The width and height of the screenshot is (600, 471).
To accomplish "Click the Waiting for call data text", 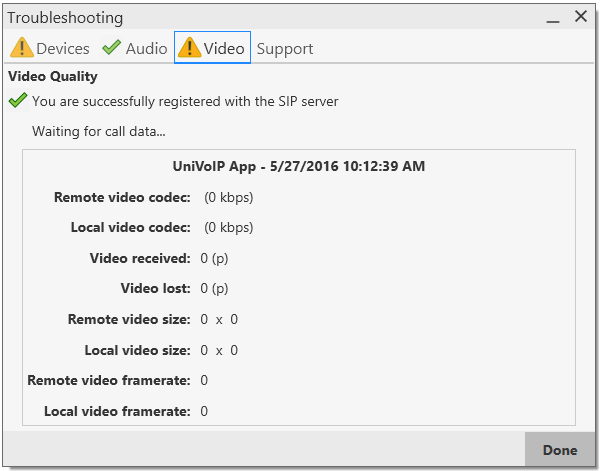I will (x=99, y=131).
